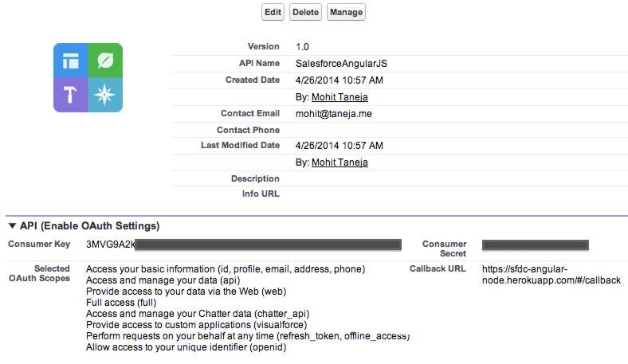Click the API Name label
The image size is (628, 364).
(x=259, y=63)
